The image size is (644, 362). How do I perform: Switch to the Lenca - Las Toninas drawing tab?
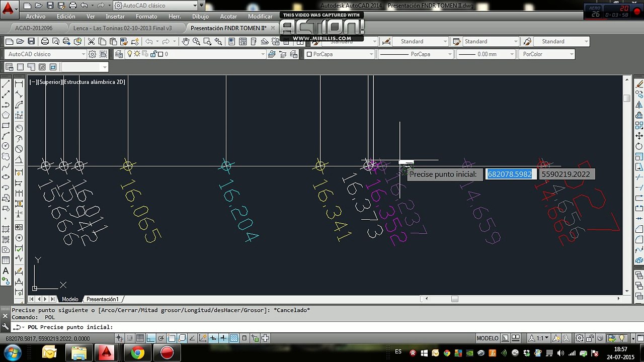click(x=123, y=28)
